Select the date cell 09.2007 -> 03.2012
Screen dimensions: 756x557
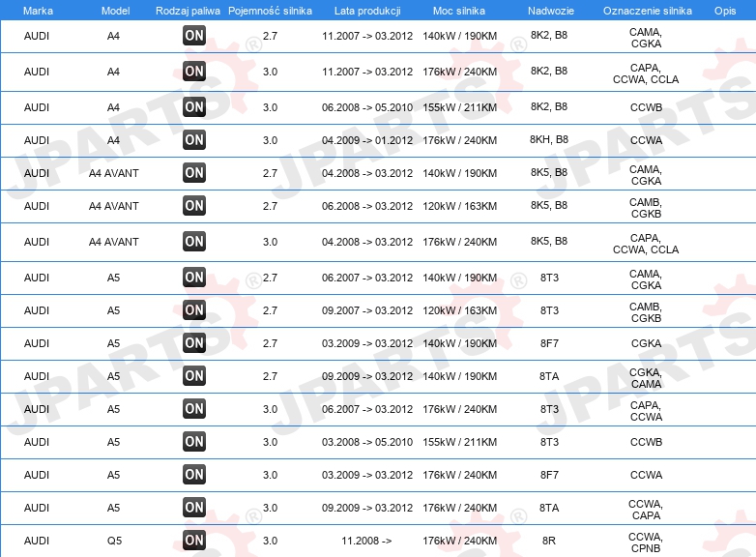point(367,310)
